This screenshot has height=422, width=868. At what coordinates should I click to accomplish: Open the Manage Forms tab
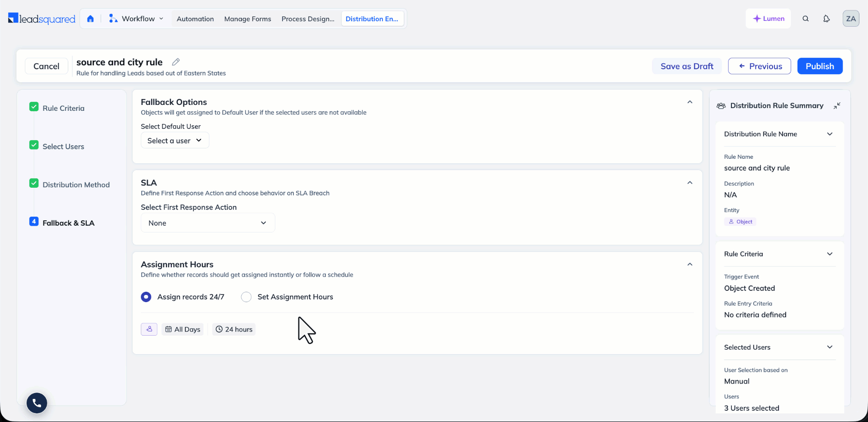coord(248,19)
